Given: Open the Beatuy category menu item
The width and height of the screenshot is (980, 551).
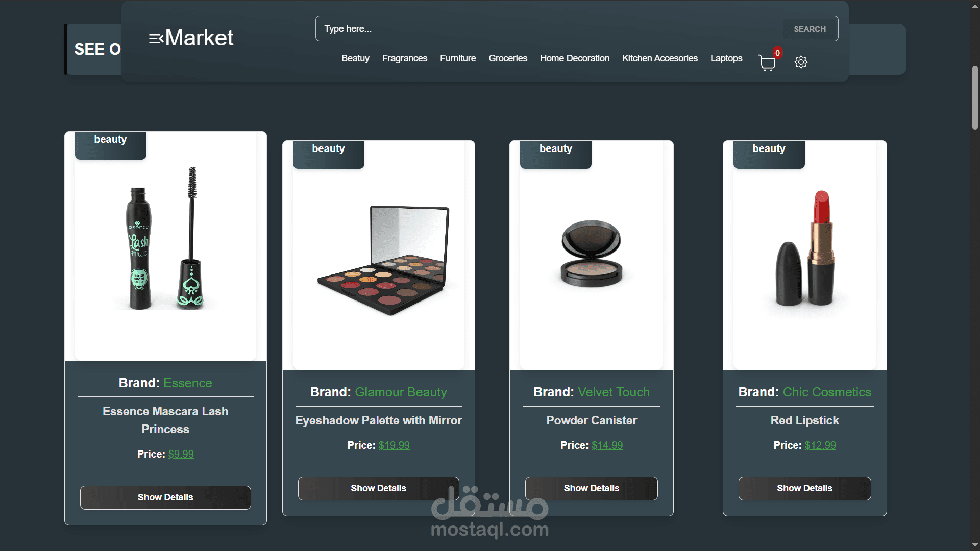Looking at the screenshot, I should click(x=355, y=58).
